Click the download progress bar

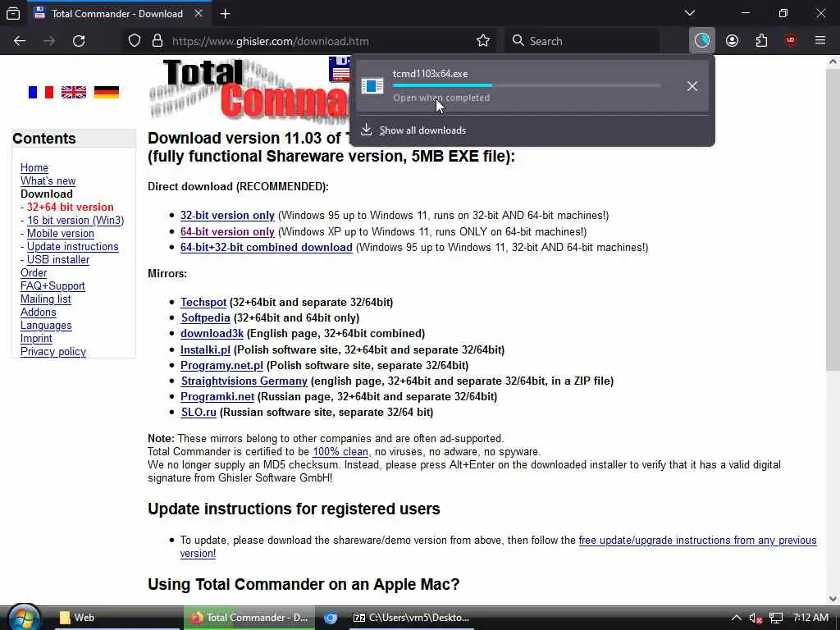point(527,85)
